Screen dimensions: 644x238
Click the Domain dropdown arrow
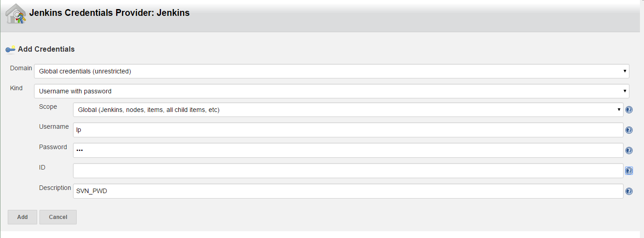(625, 71)
